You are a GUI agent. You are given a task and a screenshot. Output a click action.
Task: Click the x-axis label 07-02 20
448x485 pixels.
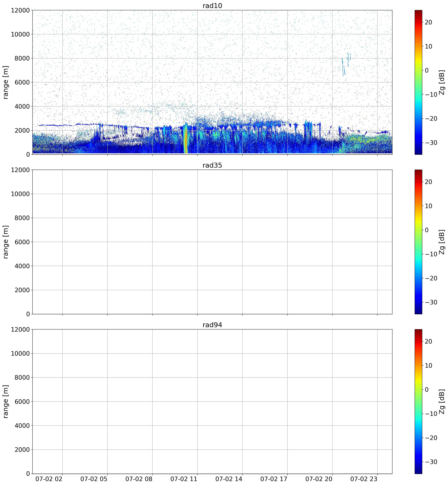(319, 479)
